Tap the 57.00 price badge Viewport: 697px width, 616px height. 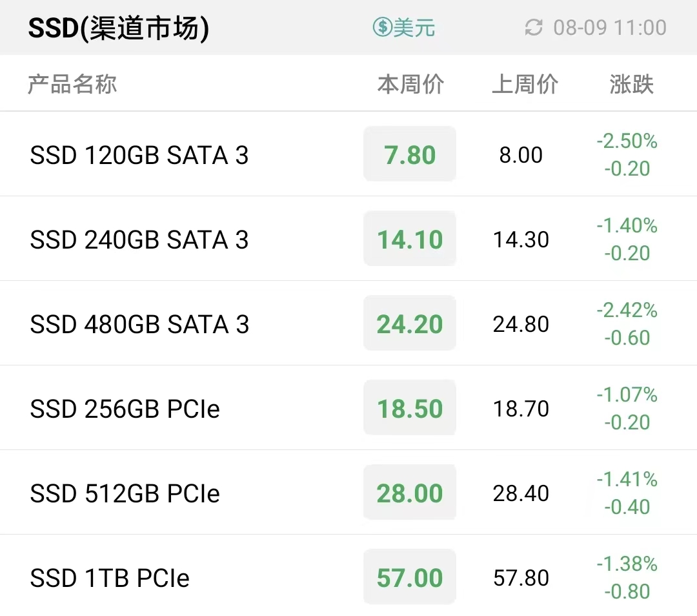tap(410, 577)
